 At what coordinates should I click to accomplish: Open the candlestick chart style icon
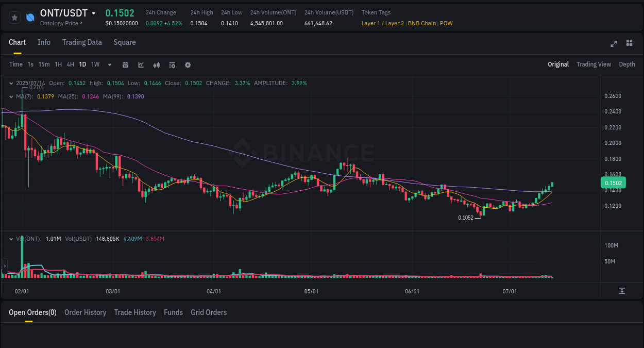[157, 64]
